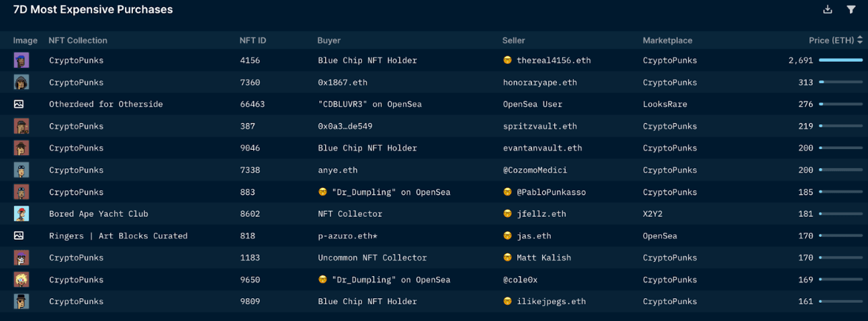Click the 7D Most Expensive Purchases title
The height and width of the screenshot is (321, 868).
pos(93,9)
